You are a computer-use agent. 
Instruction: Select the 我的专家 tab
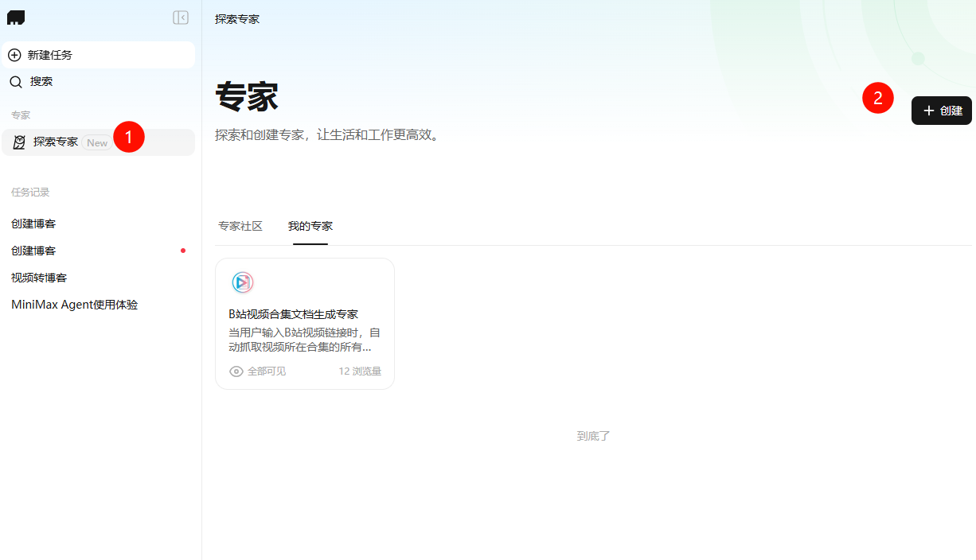[310, 227]
